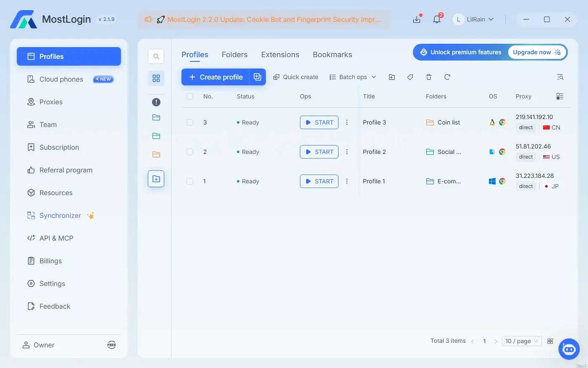Click the MostLogin logo
Image resolution: width=588 pixels, height=368 pixels.
click(24, 19)
